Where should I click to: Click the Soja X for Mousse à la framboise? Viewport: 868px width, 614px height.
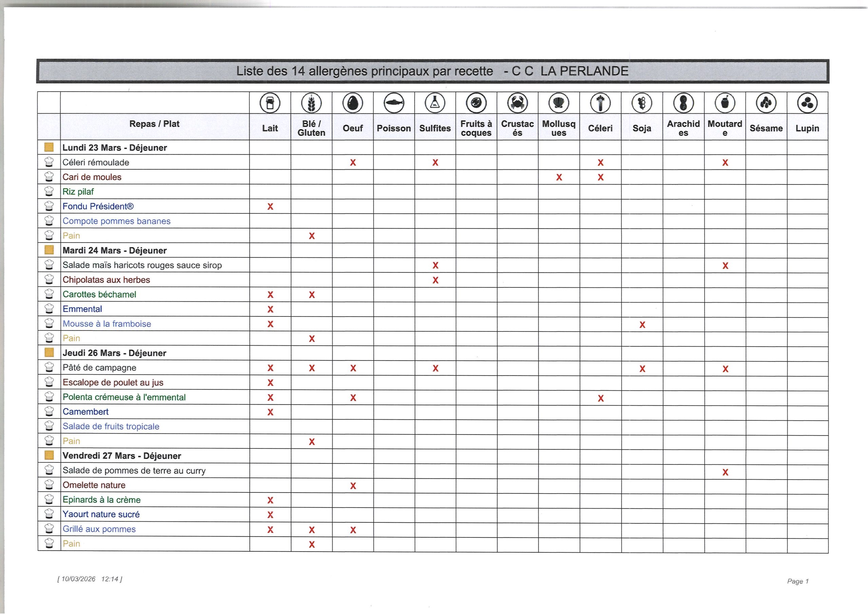point(642,325)
